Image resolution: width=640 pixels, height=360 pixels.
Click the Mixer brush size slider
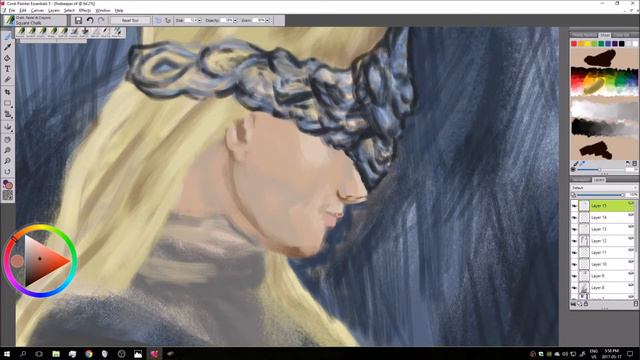point(601,169)
